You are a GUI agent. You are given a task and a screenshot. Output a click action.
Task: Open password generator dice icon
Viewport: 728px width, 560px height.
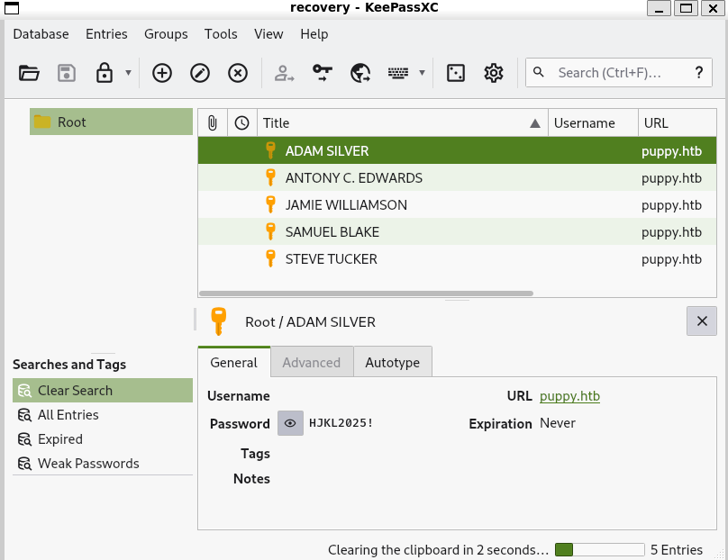click(456, 73)
